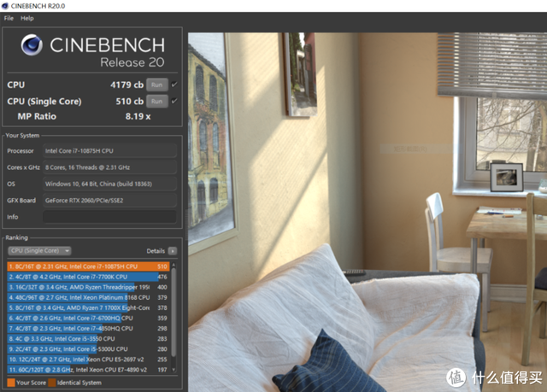Click the orange Your Score legend swatch

pyautogui.click(x=11, y=383)
